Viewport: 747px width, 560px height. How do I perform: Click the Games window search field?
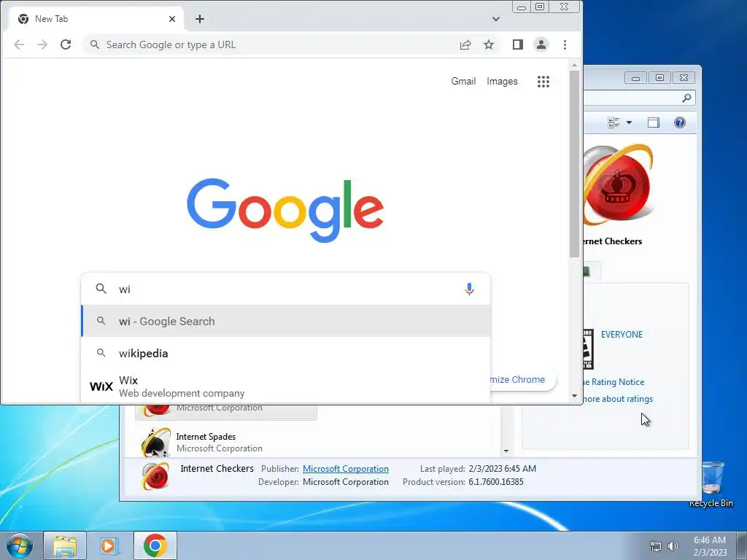639,98
